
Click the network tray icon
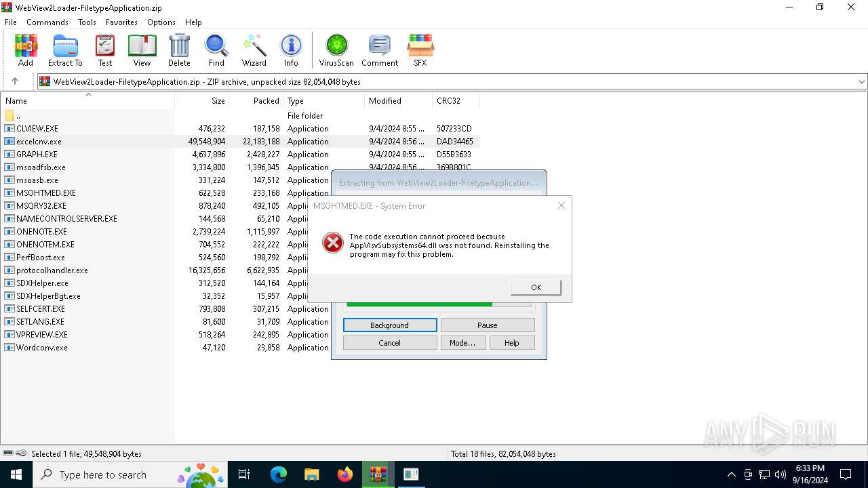point(764,474)
